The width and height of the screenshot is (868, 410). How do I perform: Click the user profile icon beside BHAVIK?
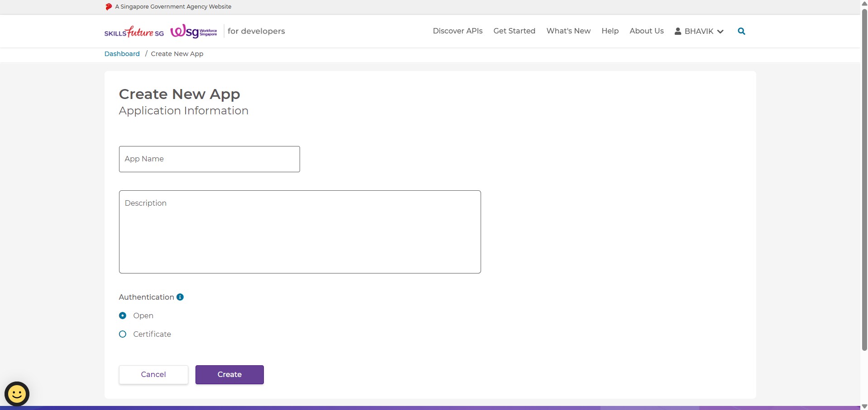coord(678,31)
